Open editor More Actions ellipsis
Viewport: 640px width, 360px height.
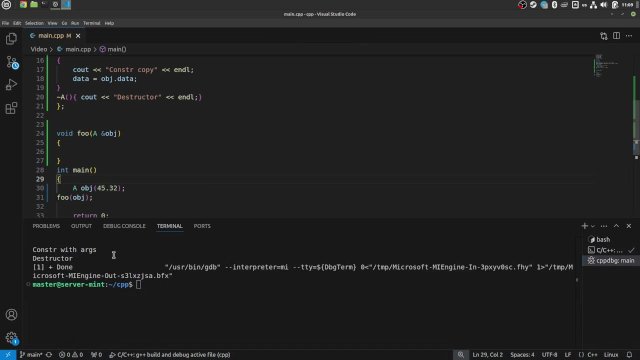click(x=629, y=36)
